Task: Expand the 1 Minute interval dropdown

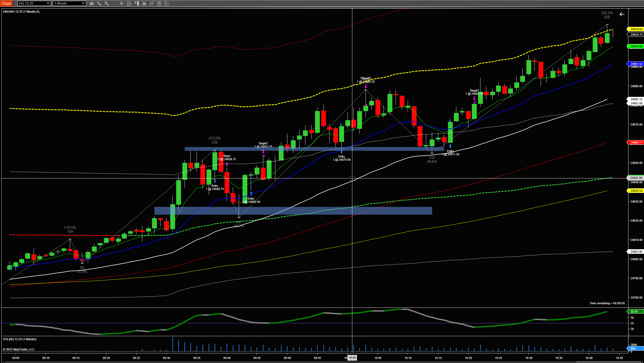Action: tap(69, 3)
